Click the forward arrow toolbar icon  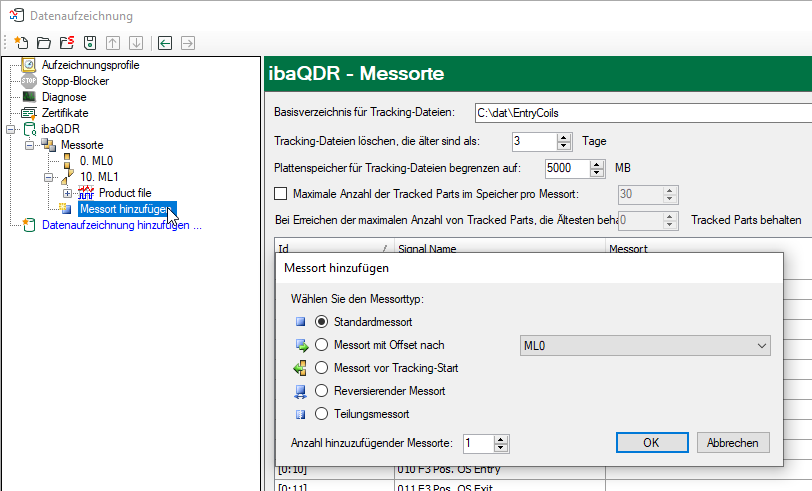click(188, 43)
